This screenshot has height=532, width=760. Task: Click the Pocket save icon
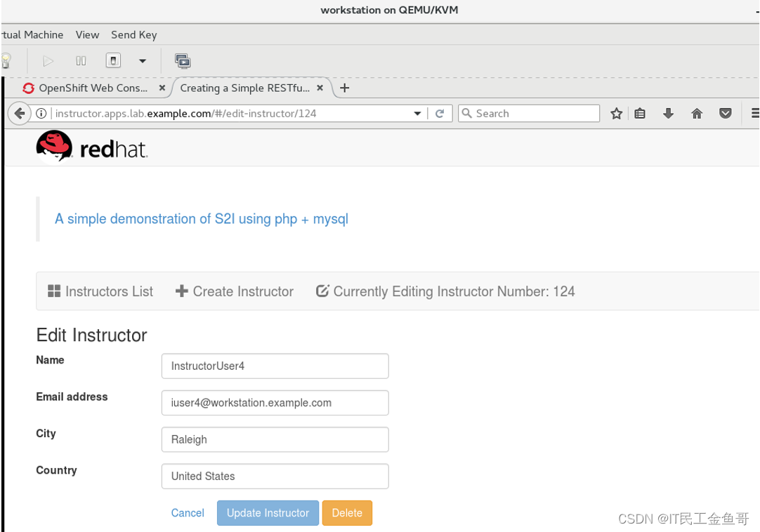[725, 114]
